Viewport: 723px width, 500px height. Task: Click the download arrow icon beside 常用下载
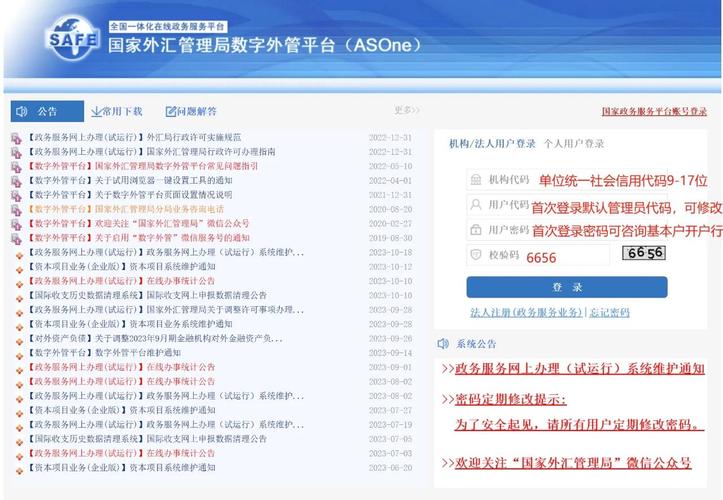(96, 111)
